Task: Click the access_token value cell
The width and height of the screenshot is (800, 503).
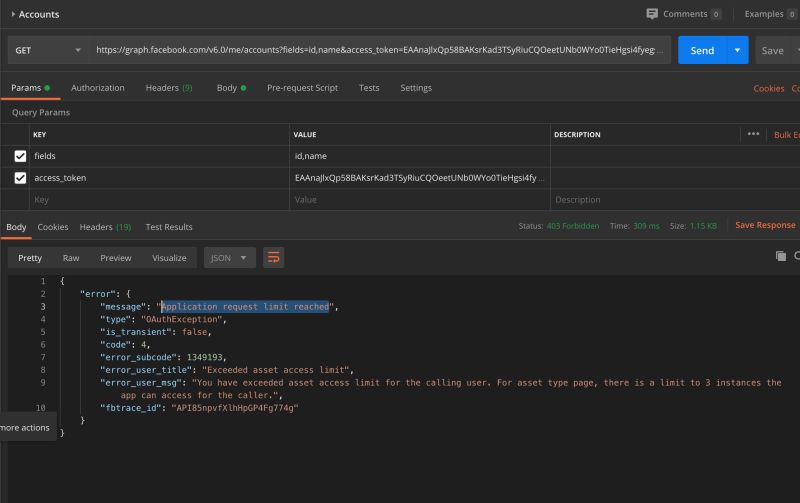Action: click(419, 178)
